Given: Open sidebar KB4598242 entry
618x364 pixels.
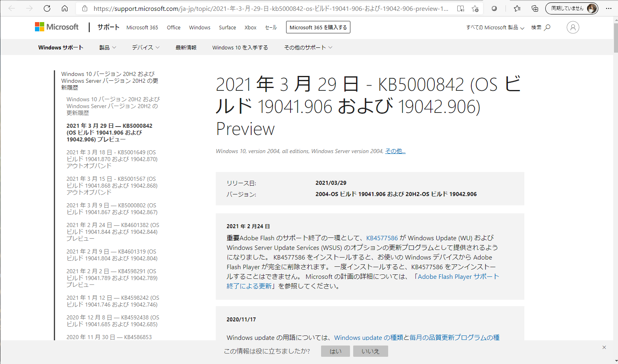Looking at the screenshot, I should (113, 301).
